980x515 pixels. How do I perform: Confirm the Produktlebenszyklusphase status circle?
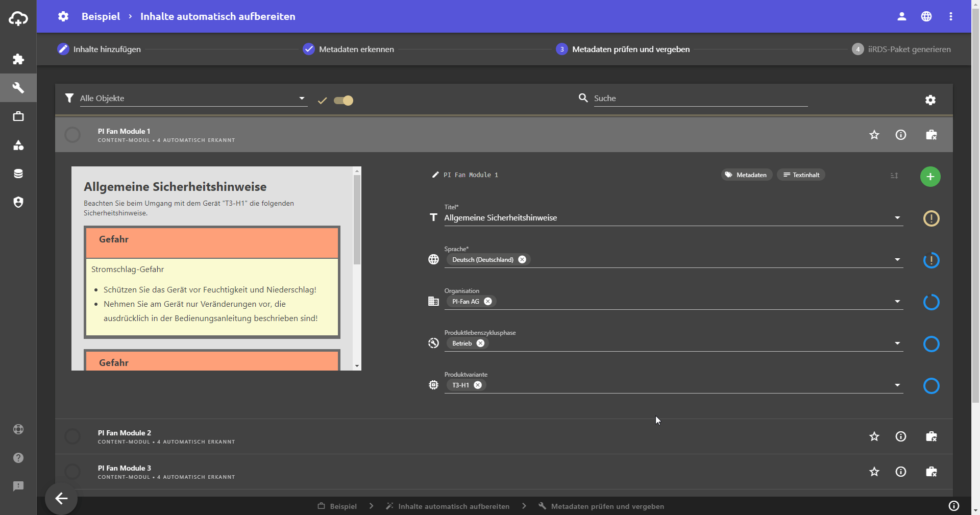pos(932,344)
